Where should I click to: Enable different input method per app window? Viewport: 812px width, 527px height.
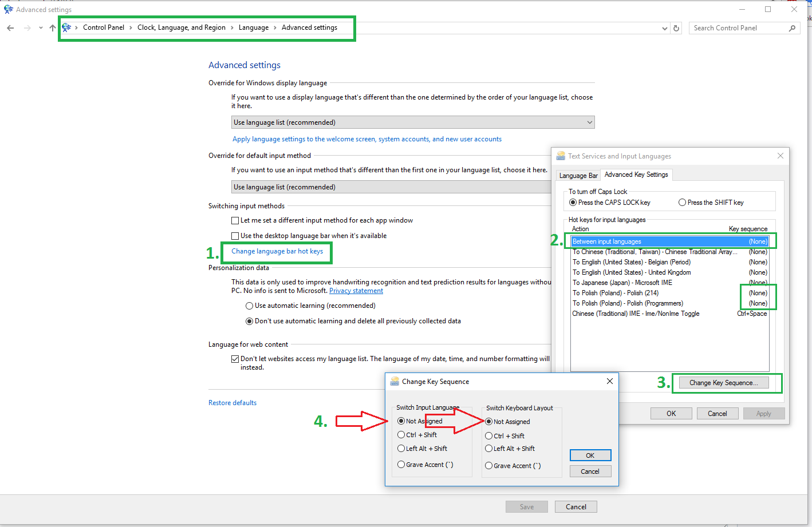(235, 220)
